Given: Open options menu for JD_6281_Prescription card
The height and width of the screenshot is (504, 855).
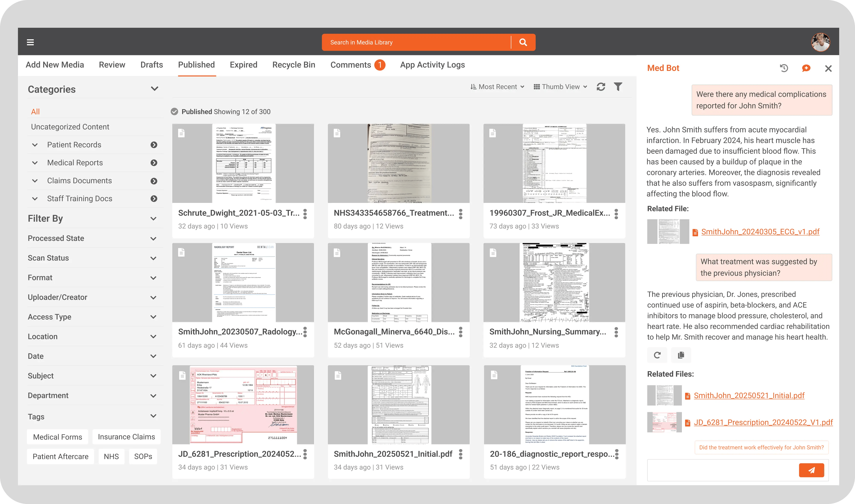Looking at the screenshot, I should [x=305, y=454].
